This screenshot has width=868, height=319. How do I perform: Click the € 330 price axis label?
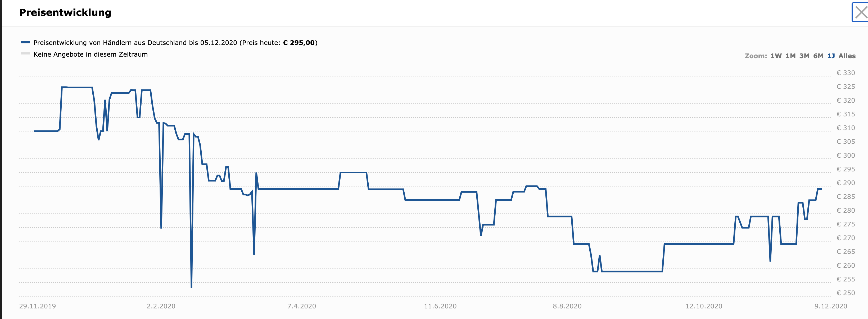tap(846, 73)
